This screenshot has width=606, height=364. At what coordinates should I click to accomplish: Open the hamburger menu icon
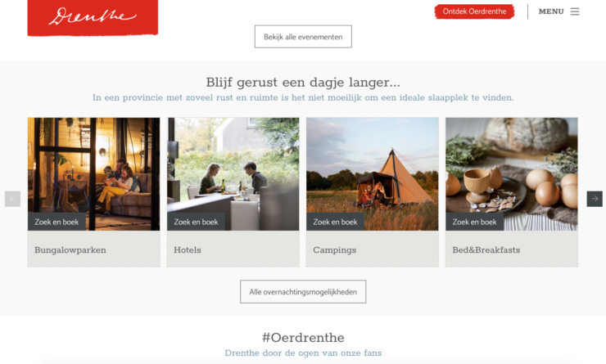(575, 11)
